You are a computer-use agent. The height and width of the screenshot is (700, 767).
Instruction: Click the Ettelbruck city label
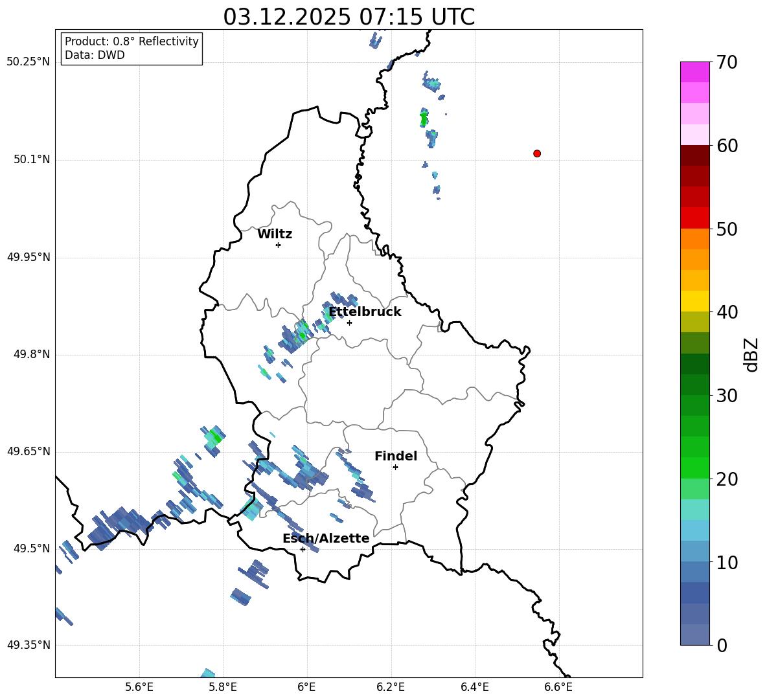(365, 312)
